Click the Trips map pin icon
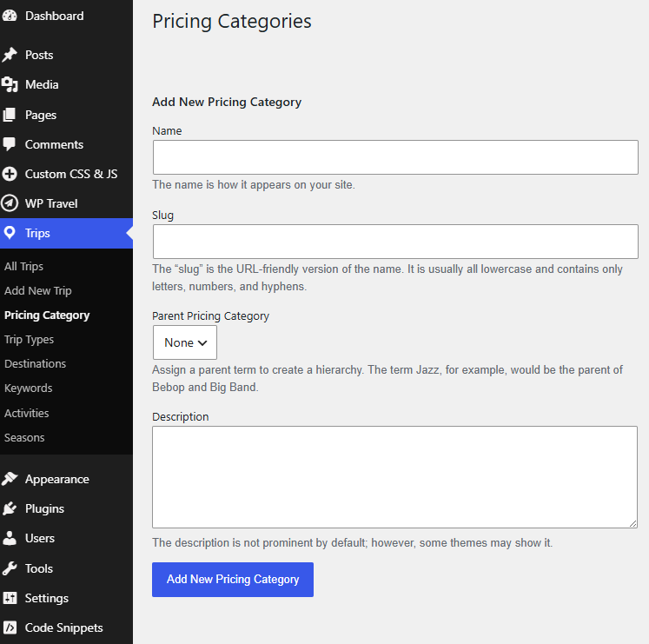The height and width of the screenshot is (644, 649). click(10, 233)
